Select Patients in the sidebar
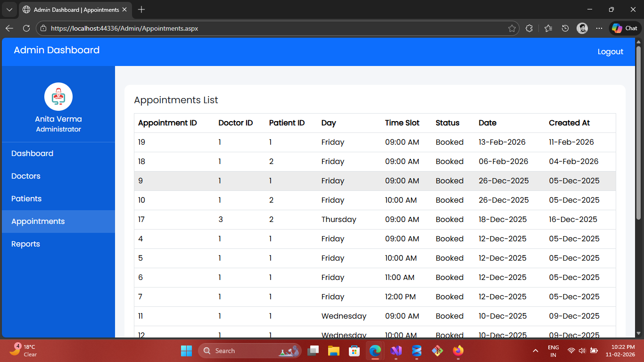 (26, 199)
